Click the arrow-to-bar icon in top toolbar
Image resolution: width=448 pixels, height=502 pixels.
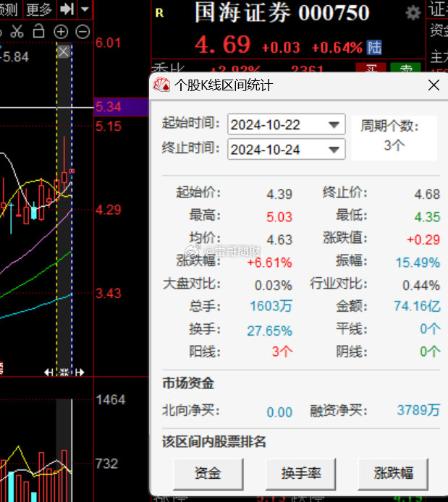67,9
